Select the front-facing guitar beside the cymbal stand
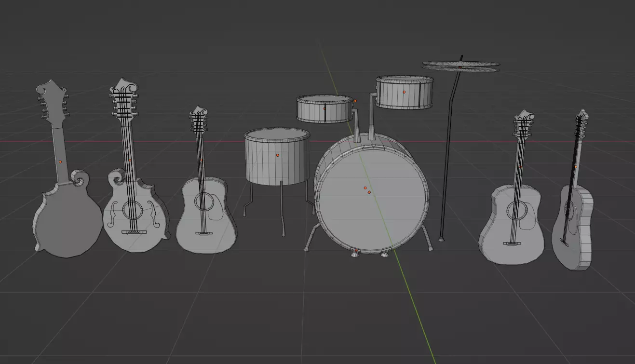635x364 pixels. 512,227
